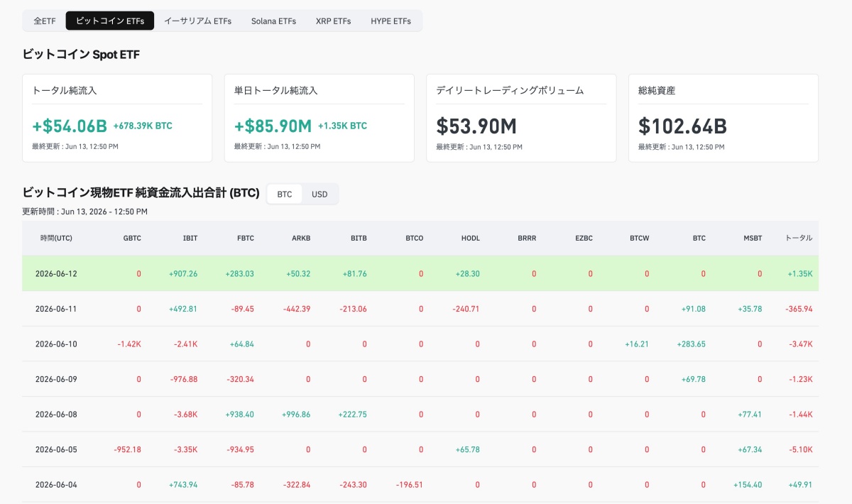Select the 2026-06-04 date cell

coord(56,485)
